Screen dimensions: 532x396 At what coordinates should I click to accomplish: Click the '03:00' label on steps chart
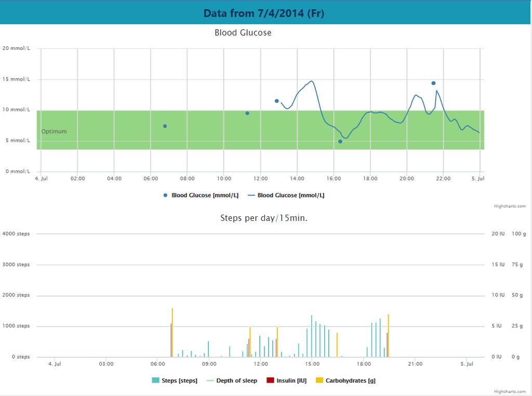(106, 364)
